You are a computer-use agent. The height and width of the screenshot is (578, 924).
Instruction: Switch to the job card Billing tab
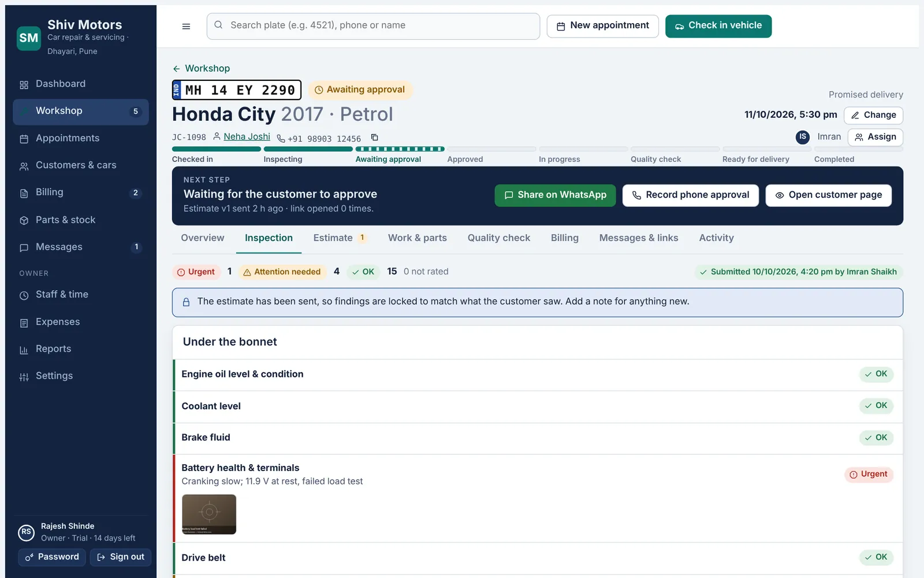click(x=565, y=238)
